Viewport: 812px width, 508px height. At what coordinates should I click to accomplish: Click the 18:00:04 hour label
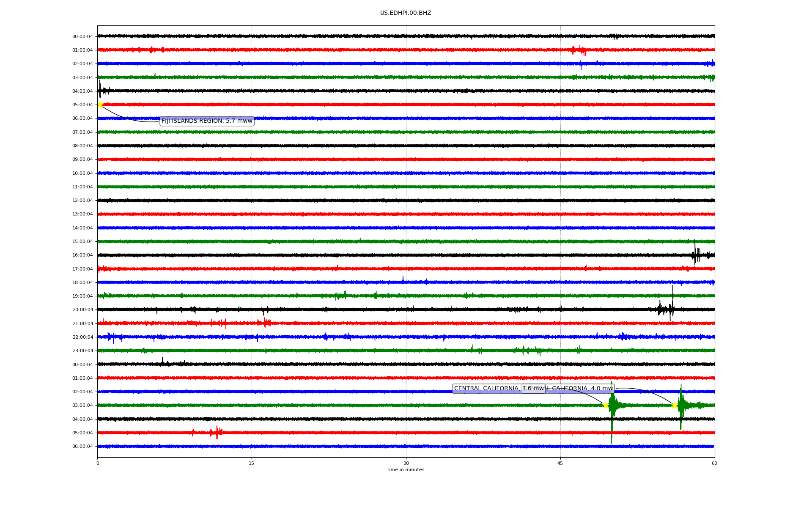[82, 283]
